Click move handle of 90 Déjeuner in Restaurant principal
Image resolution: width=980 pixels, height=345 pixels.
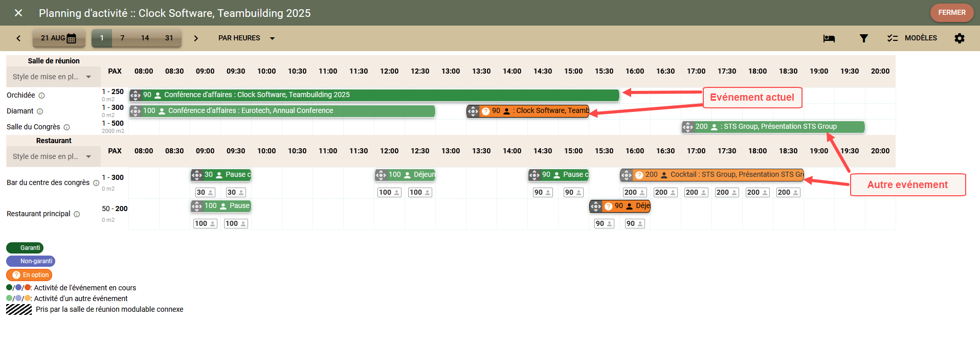(x=596, y=206)
